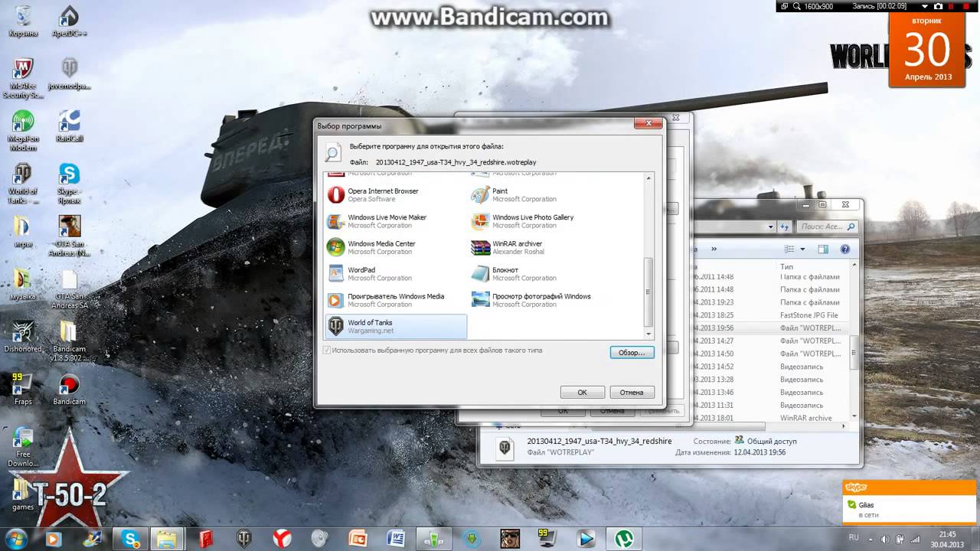This screenshot has width=980, height=551.
Task: Toggle the Explorer preview pane button
Action: point(823,249)
